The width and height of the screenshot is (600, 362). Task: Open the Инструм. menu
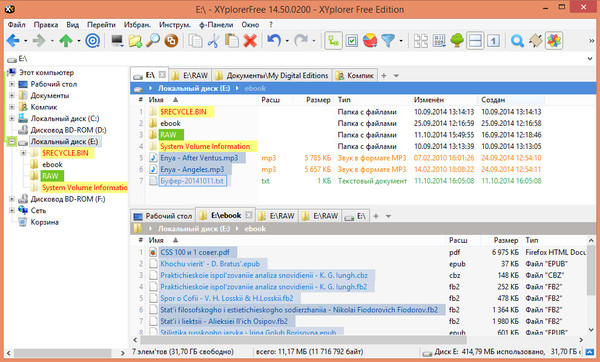pos(174,24)
